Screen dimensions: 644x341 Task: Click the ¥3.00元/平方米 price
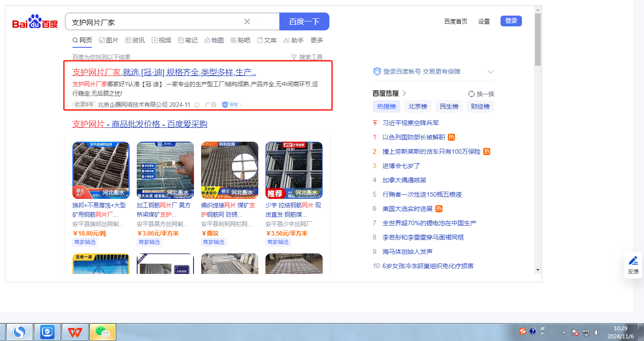click(158, 233)
